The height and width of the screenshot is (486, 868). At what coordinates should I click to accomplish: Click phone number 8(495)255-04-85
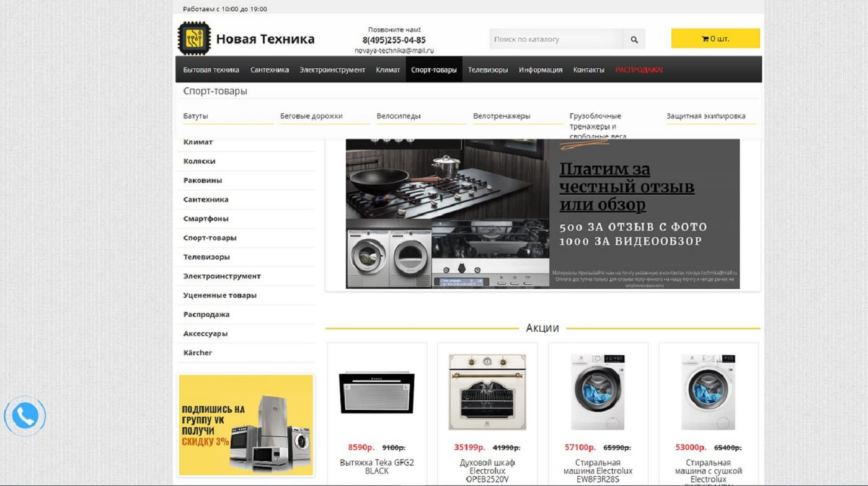point(394,40)
